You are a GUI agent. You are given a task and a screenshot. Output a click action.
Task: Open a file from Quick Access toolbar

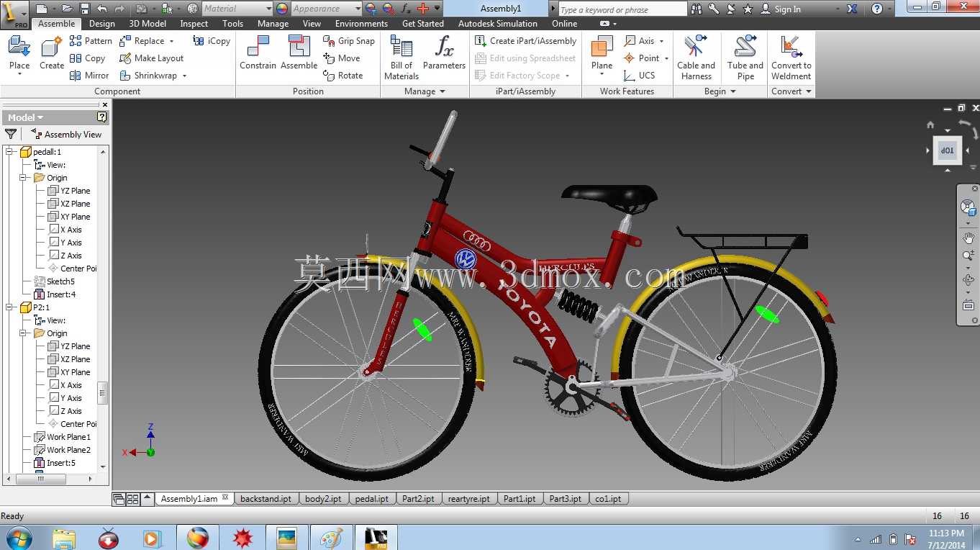(67, 9)
